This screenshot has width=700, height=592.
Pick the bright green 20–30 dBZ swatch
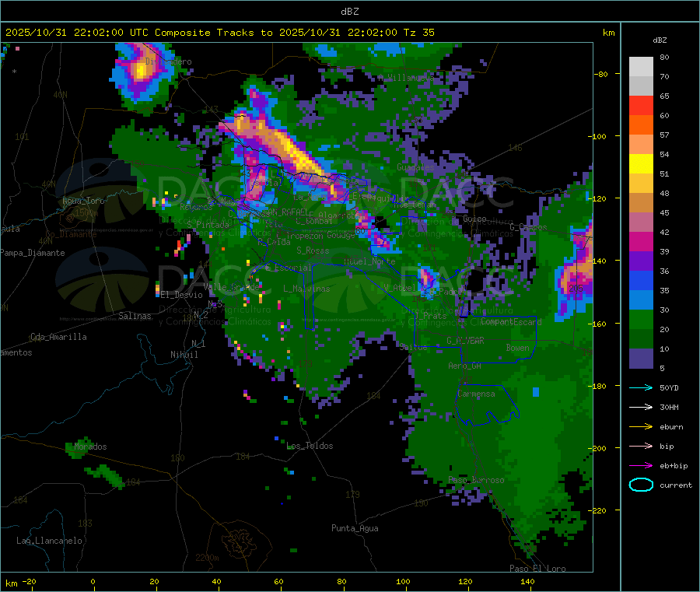click(x=641, y=320)
